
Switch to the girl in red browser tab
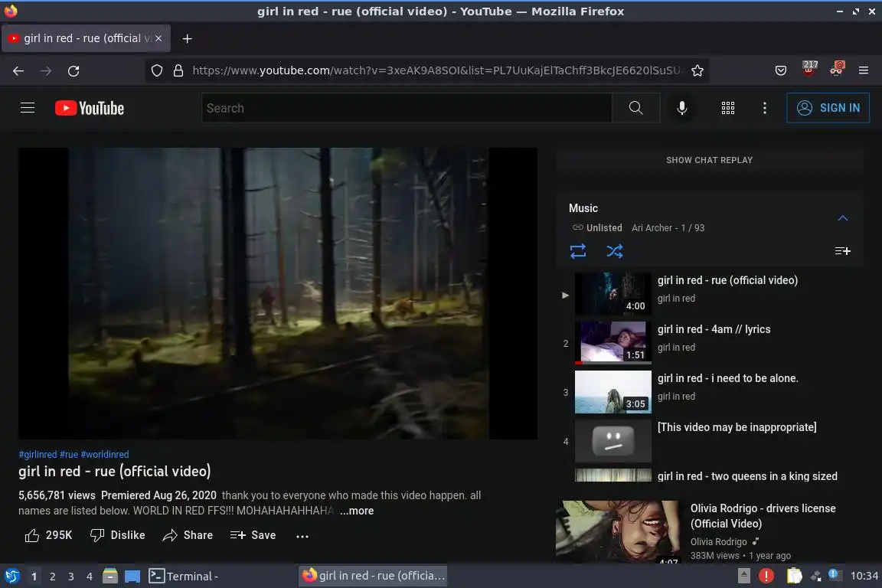[86, 38]
